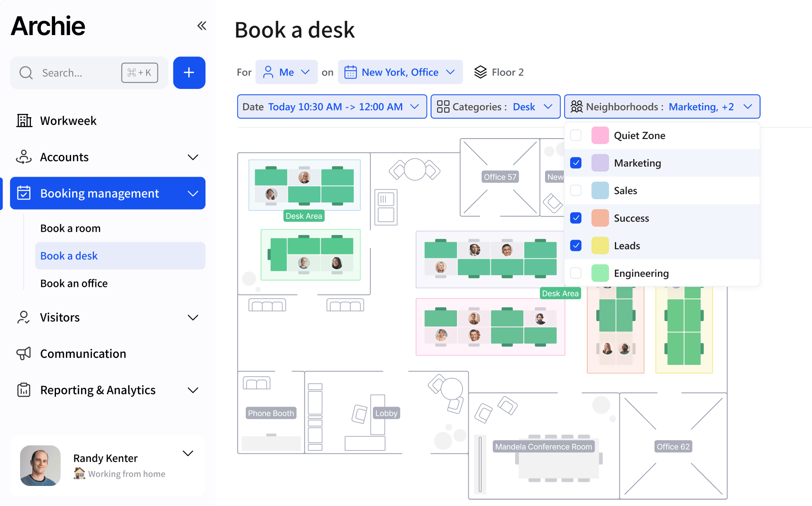This screenshot has width=812, height=506.
Task: Expand the Reporting & Analytics chevron
Action: pos(193,390)
